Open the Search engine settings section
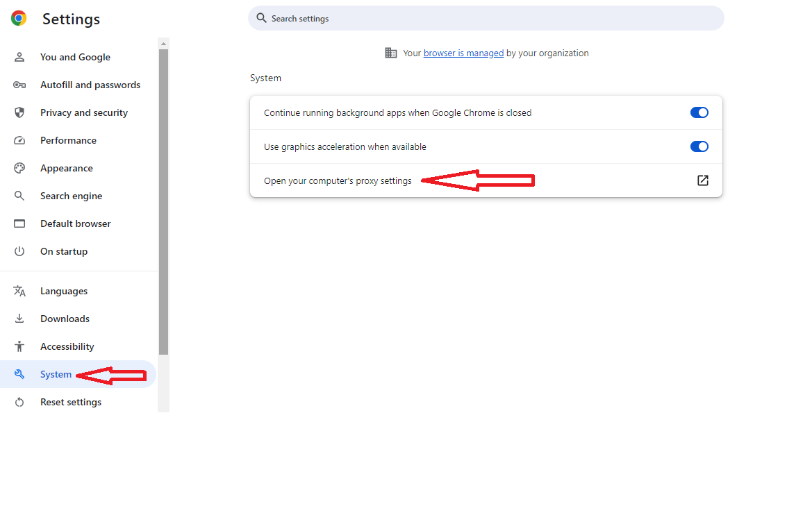 pos(71,196)
